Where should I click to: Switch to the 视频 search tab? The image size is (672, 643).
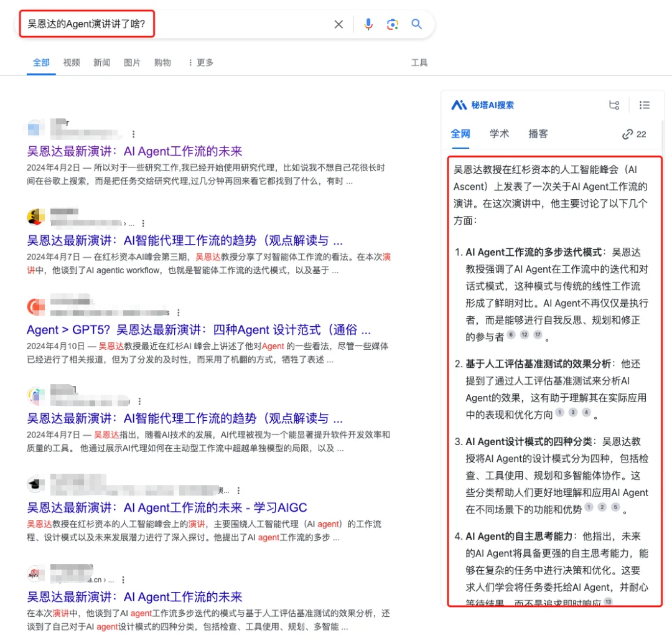point(72,63)
